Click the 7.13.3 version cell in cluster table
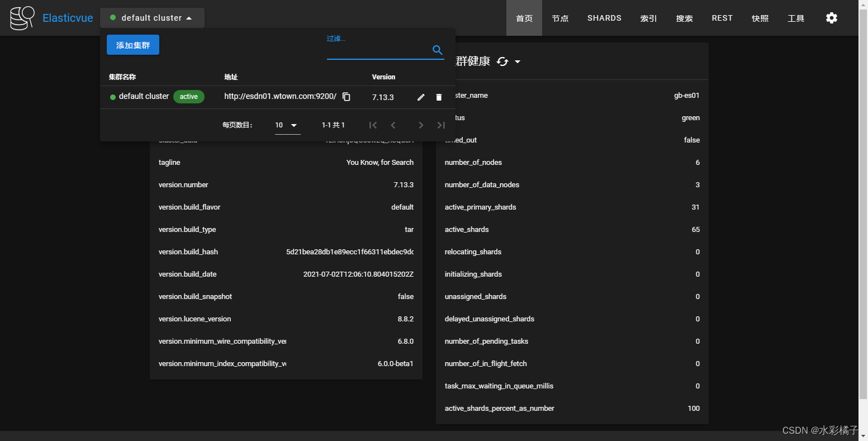The image size is (868, 441). click(x=383, y=97)
